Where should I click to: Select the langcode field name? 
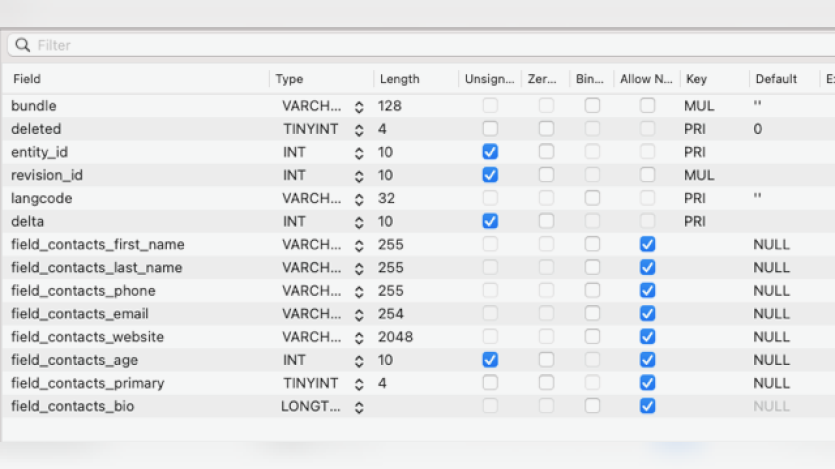coord(42,199)
